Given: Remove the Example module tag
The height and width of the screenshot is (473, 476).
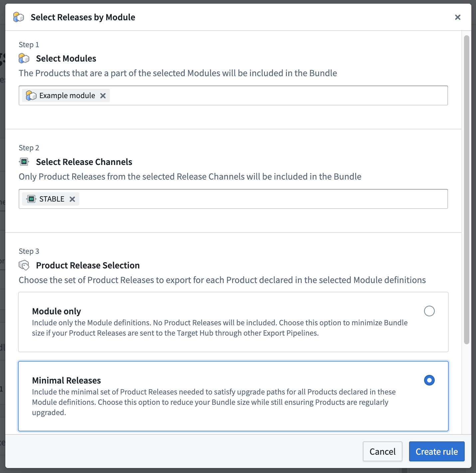Looking at the screenshot, I should click(103, 96).
